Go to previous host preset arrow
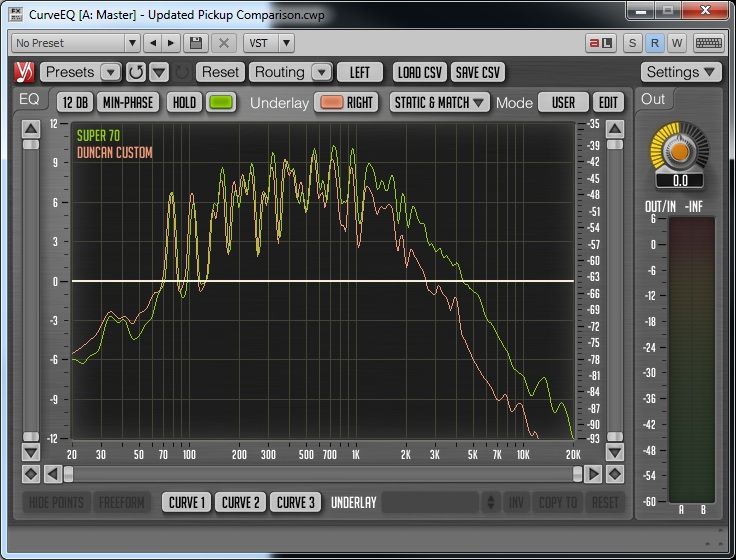 153,43
